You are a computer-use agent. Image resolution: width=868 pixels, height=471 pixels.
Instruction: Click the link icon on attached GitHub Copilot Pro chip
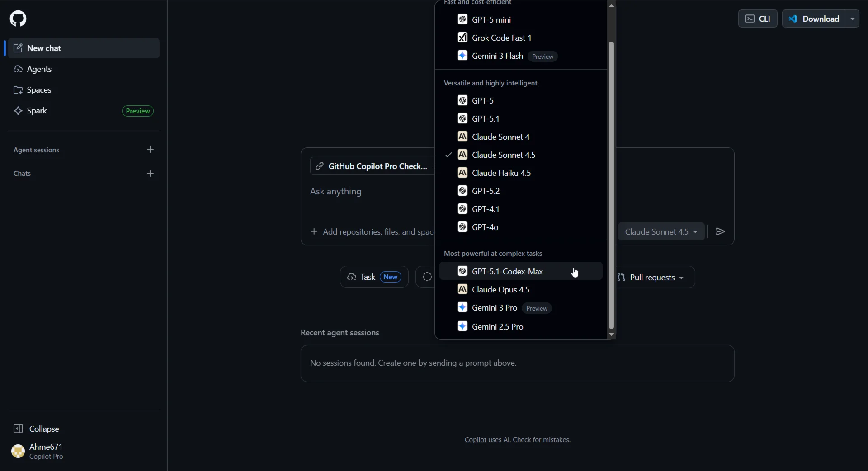[320, 166]
